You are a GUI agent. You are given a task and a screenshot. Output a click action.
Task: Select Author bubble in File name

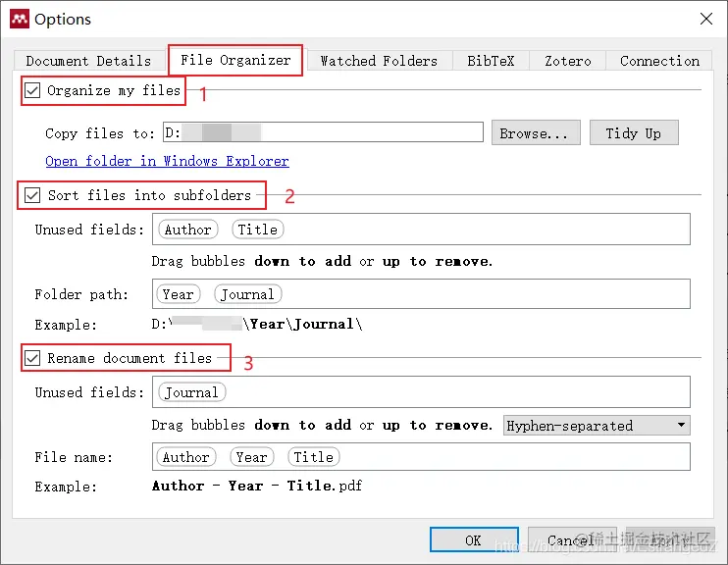click(186, 457)
